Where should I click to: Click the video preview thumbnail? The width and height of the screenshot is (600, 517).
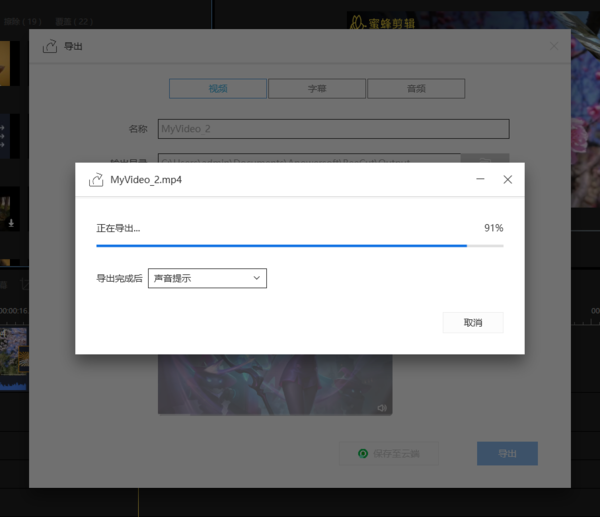[x=275, y=385]
